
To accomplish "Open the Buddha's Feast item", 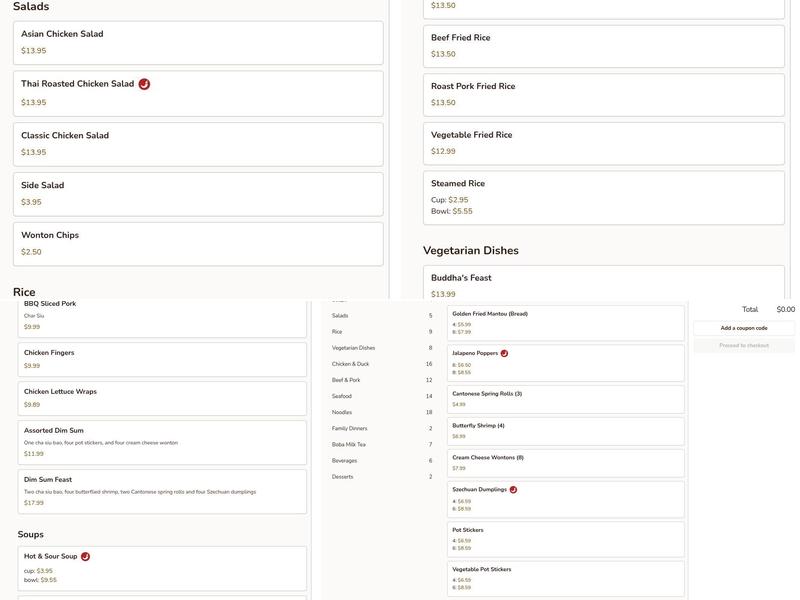I will point(603,284).
